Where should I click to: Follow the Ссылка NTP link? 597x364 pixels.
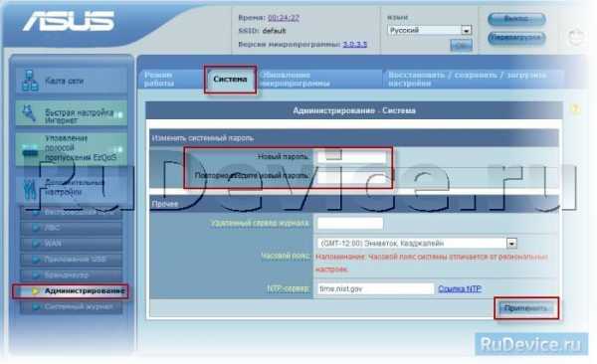(x=460, y=288)
